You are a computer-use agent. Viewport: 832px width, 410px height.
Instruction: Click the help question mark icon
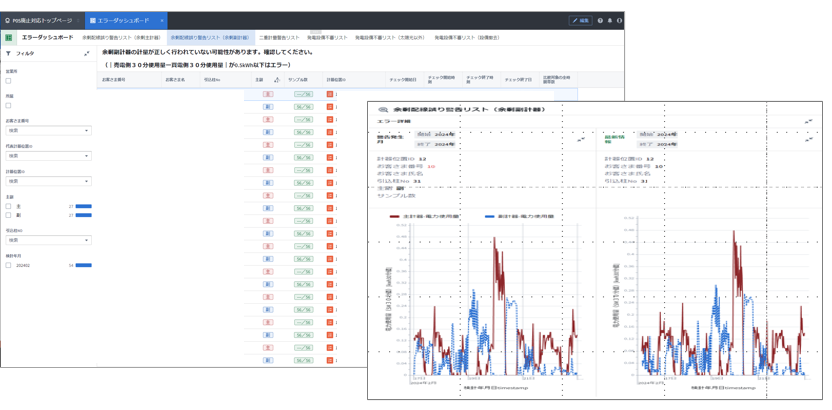tap(600, 20)
